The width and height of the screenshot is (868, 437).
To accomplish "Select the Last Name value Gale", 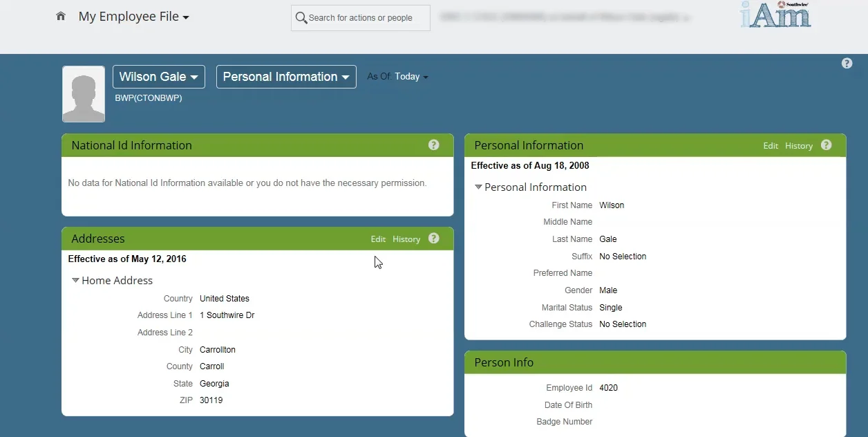I will coord(608,239).
